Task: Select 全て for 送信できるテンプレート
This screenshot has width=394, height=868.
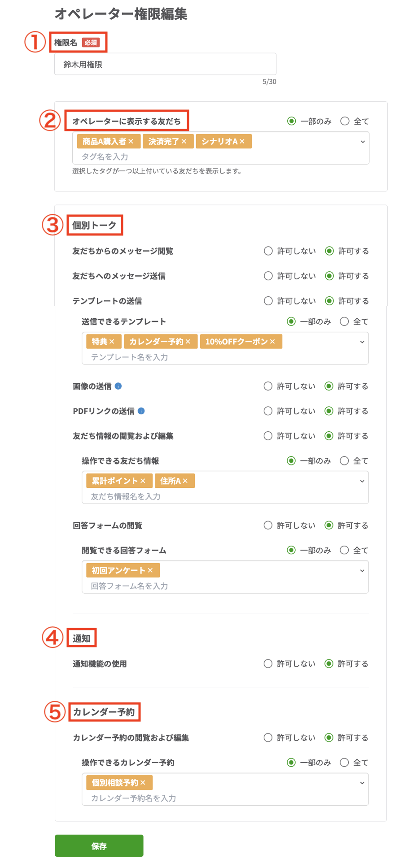Action: click(x=345, y=321)
